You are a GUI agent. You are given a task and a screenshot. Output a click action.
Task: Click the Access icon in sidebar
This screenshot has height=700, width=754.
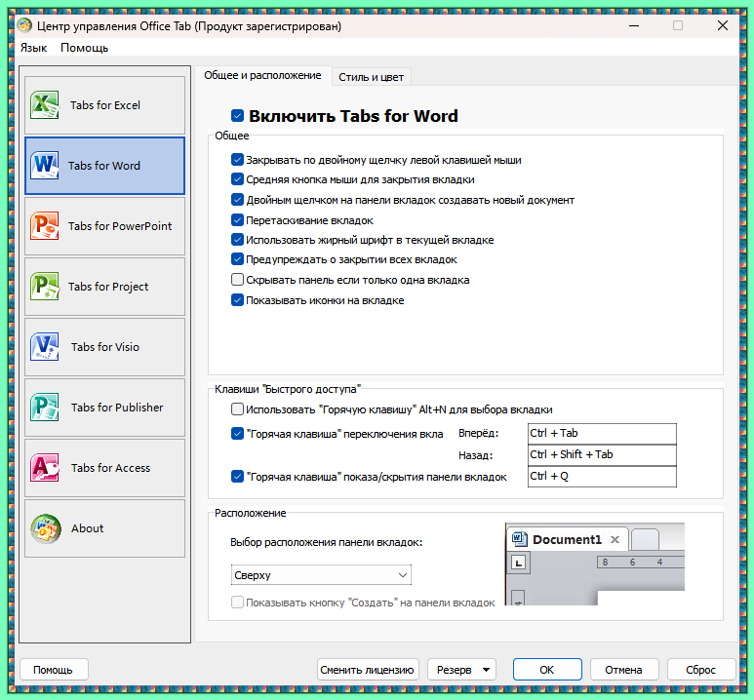[44, 467]
